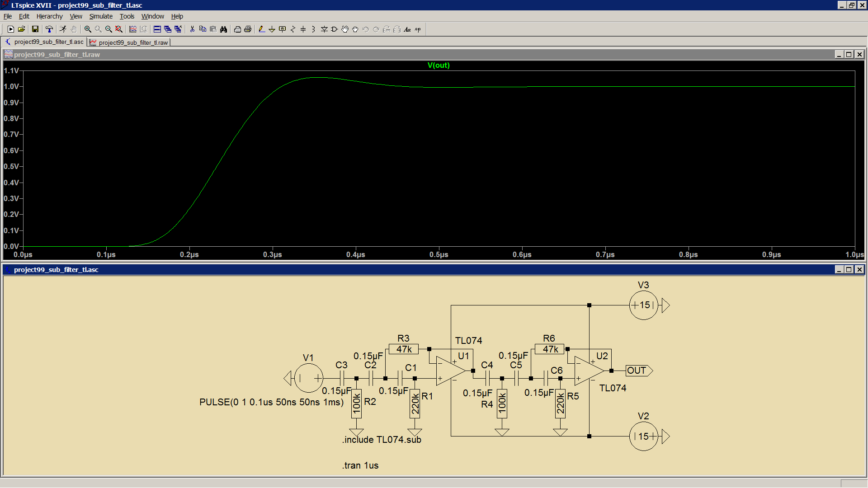Switch to project99_sub_filter_tl.raw tab
This screenshot has width=868, height=488.
click(x=129, y=42)
